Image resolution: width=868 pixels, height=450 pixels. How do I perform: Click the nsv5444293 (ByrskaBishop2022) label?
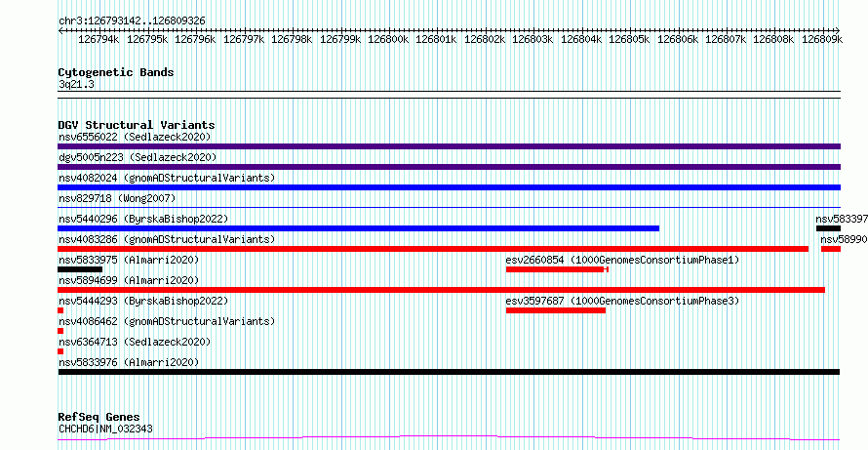pyautogui.click(x=143, y=301)
